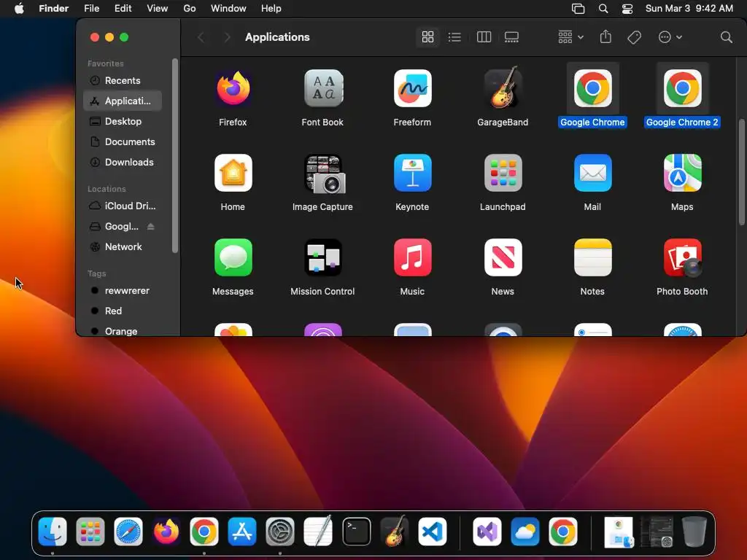Select the Red tag in sidebar
Viewport: 747px width, 560px height.
[123, 311]
